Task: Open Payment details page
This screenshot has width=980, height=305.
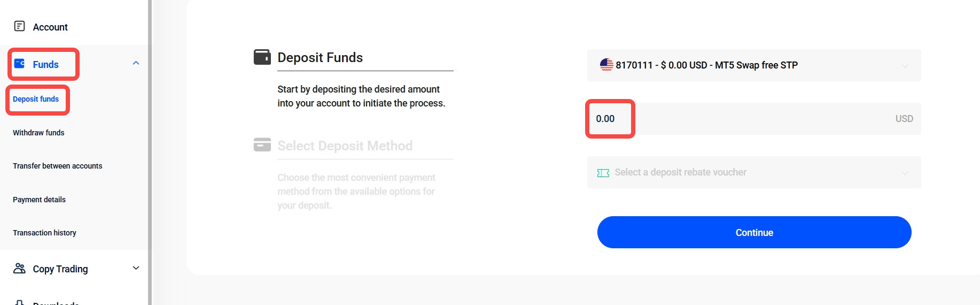Action: point(39,200)
